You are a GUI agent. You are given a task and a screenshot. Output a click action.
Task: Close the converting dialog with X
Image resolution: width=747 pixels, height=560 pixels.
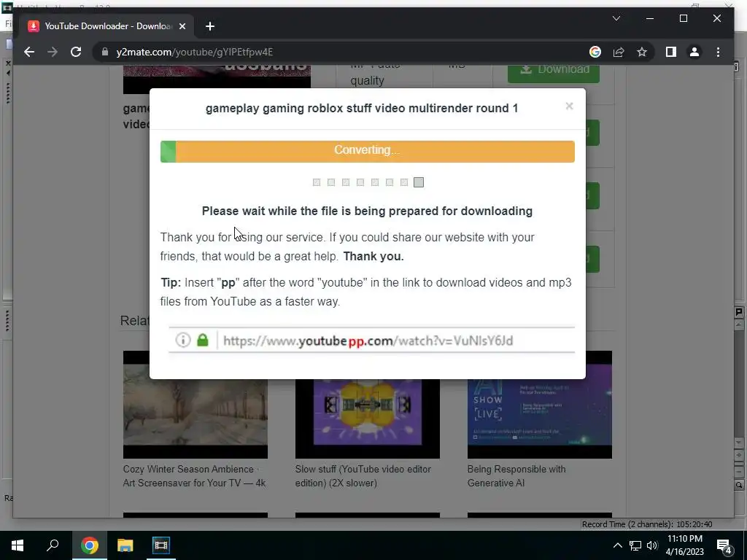coord(569,106)
